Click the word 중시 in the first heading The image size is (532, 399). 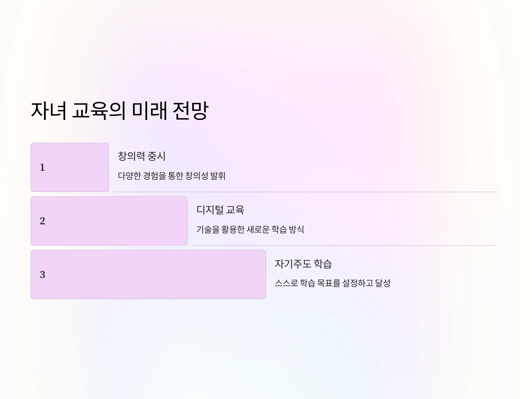point(156,156)
